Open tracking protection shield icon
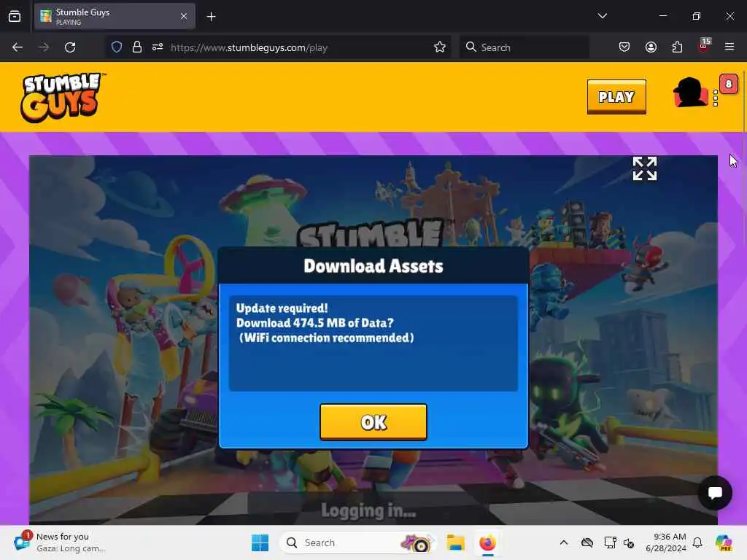This screenshot has width=747, height=560. [x=117, y=47]
